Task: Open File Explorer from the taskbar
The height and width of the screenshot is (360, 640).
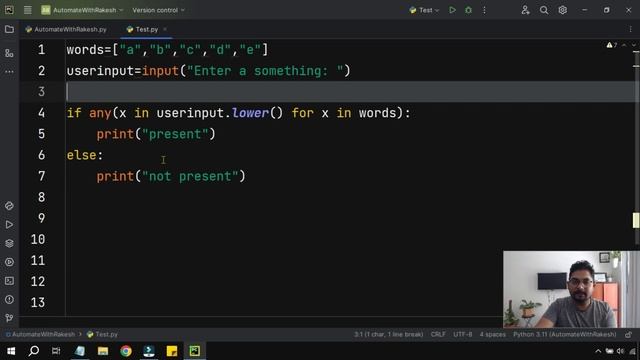Action: point(103,351)
